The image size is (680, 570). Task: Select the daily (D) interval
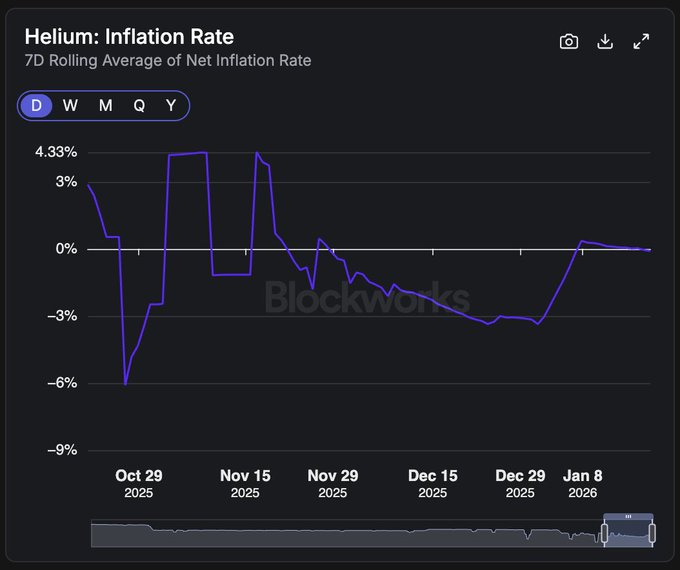(x=37, y=106)
